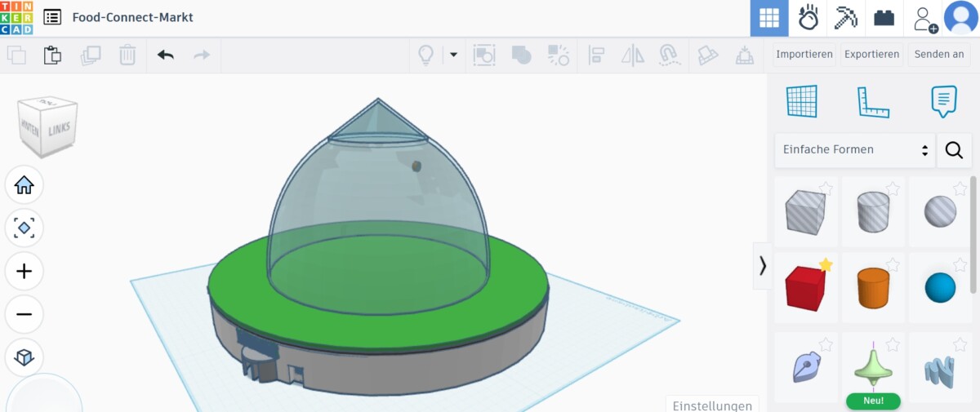Screen dimensions: 980x412
Task: Favorite the striped hole box star
Action: (826, 188)
